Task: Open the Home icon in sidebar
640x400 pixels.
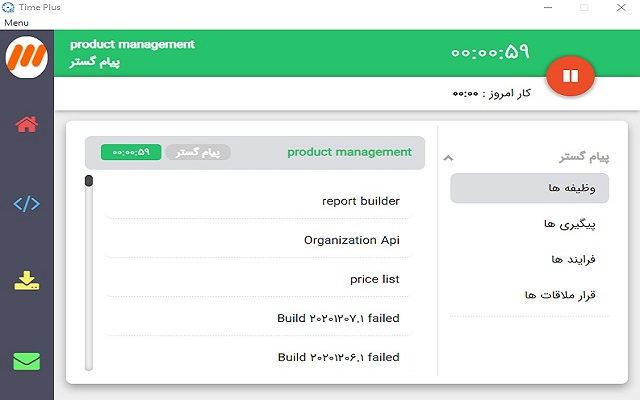Action: click(27, 124)
